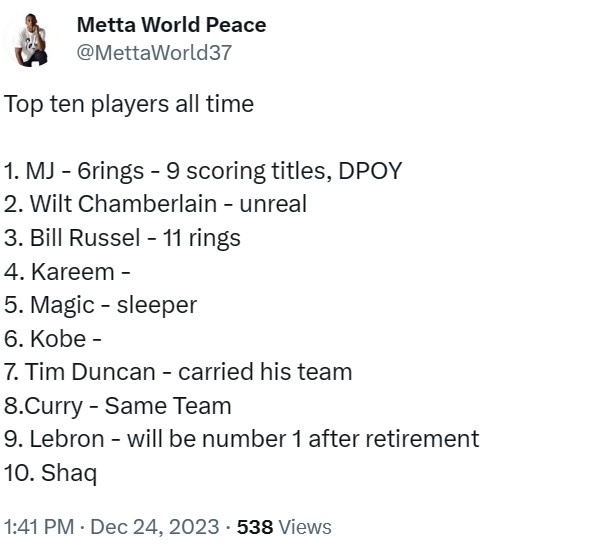Click the "538 Views" counter
Screen dimensions: 605x546
click(284, 527)
